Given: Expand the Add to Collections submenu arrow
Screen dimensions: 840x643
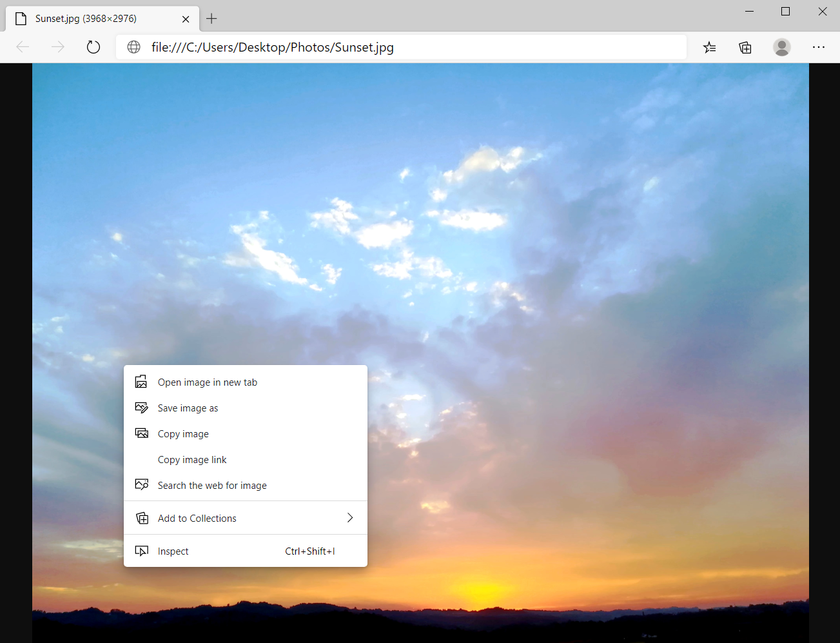Looking at the screenshot, I should 350,518.
